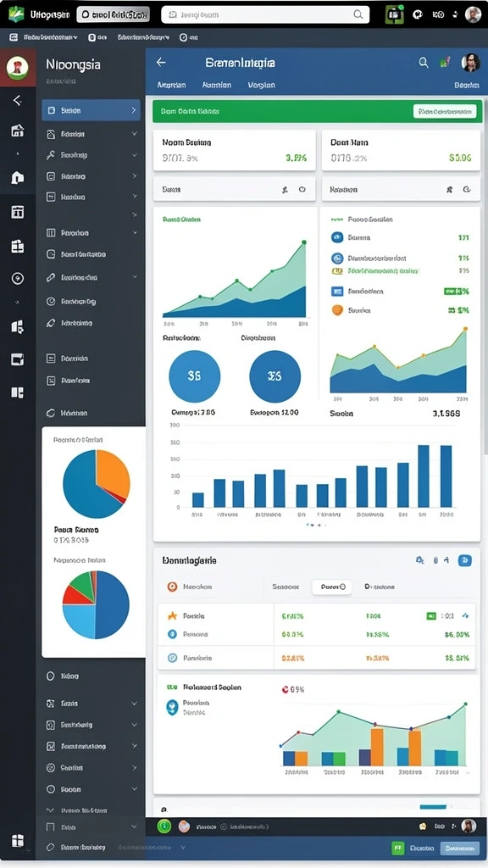The width and height of the screenshot is (488, 868).
Task: Select the radio circle in third table row
Action: point(172,658)
